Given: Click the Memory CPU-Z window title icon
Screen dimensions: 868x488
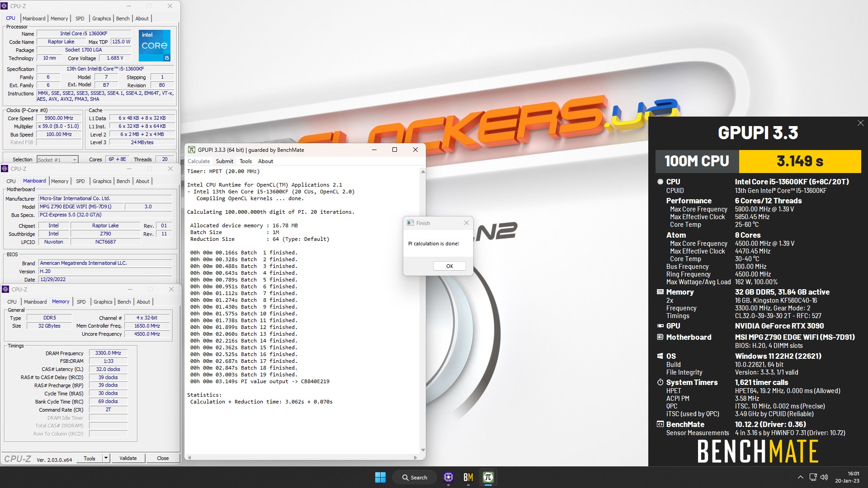Looking at the screenshot, I should coord(5,289).
